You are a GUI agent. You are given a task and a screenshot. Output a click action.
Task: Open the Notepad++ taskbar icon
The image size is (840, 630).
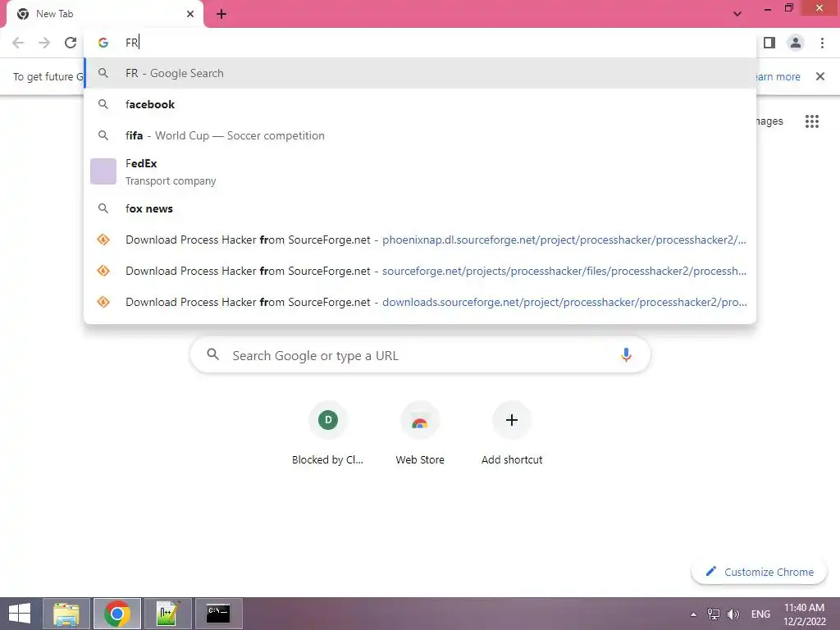[167, 614]
